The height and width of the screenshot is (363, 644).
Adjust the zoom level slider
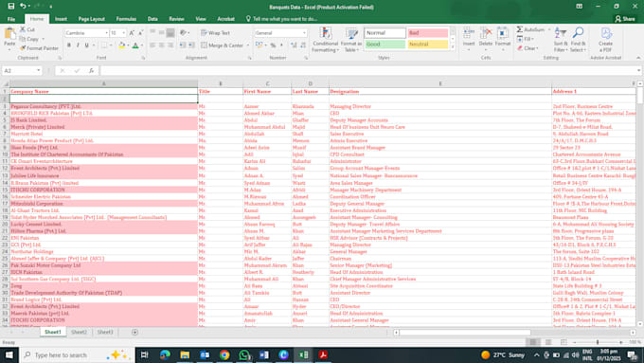click(x=598, y=342)
